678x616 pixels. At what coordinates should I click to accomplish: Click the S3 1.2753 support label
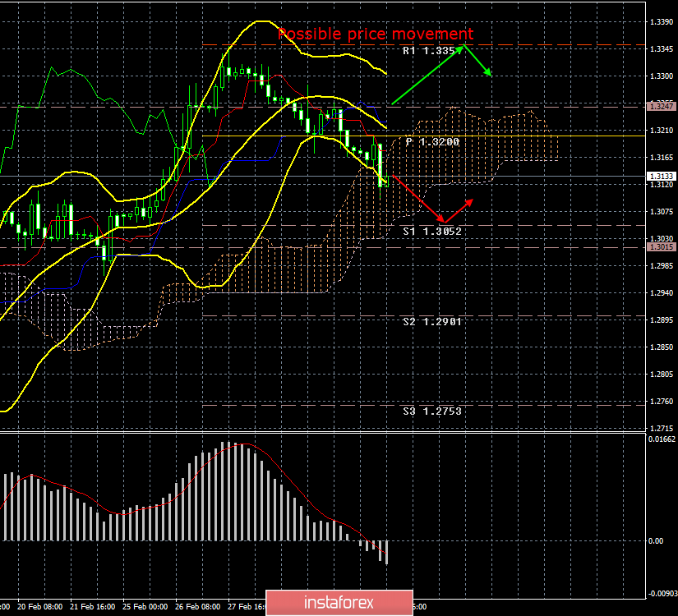coord(432,411)
